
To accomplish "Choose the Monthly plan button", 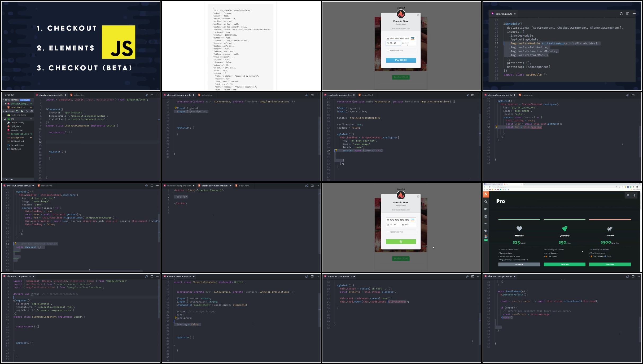I will coord(519,264).
